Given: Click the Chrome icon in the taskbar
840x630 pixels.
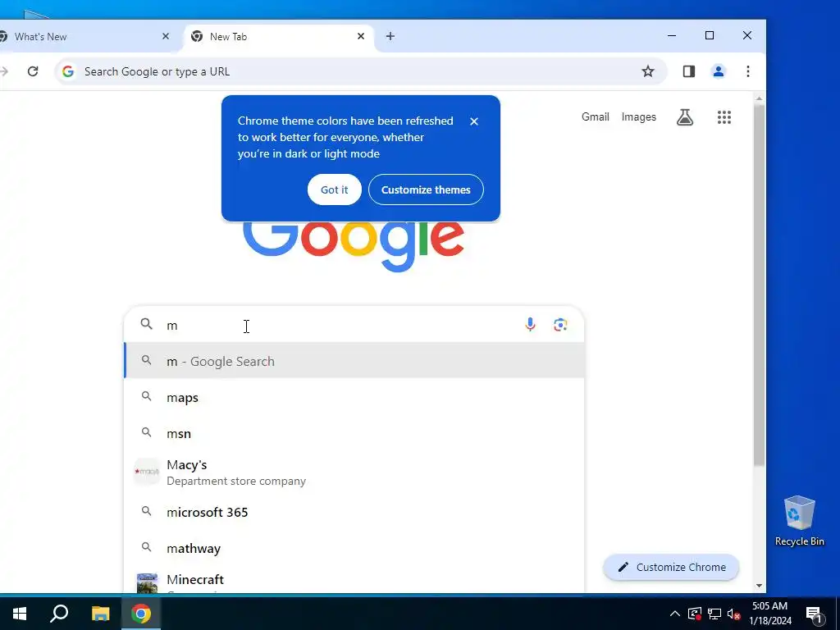Looking at the screenshot, I should pyautogui.click(x=141, y=614).
